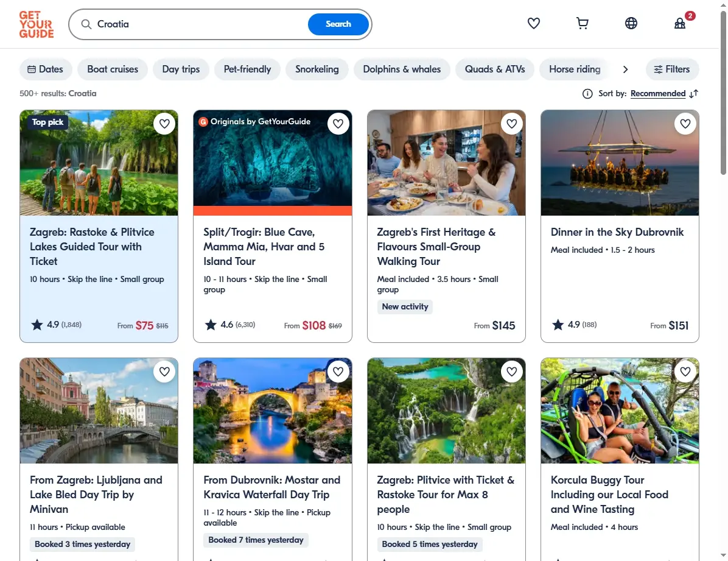Open the suspended sky dinner photo
This screenshot has height=561, width=728.
coord(620,163)
